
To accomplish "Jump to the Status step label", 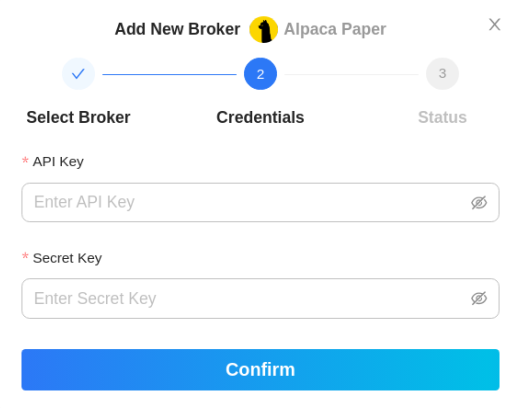I will tap(442, 117).
